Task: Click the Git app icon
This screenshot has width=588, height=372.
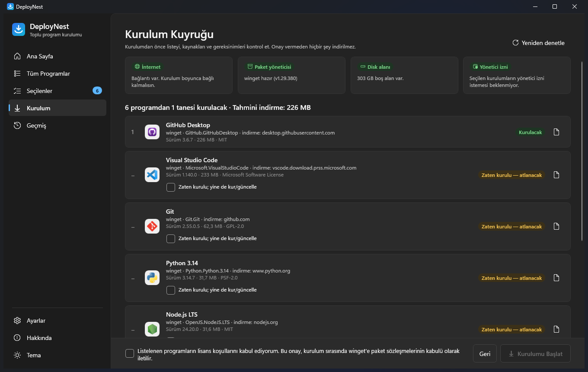Action: tap(152, 226)
